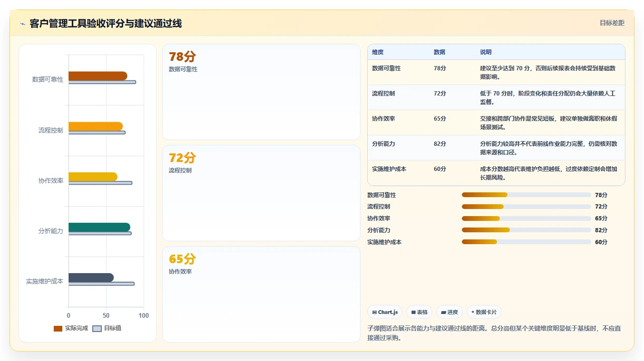The height and width of the screenshot is (361, 644).
Task: Click the 100 x-axis tick label
Action: pyautogui.click(x=144, y=315)
